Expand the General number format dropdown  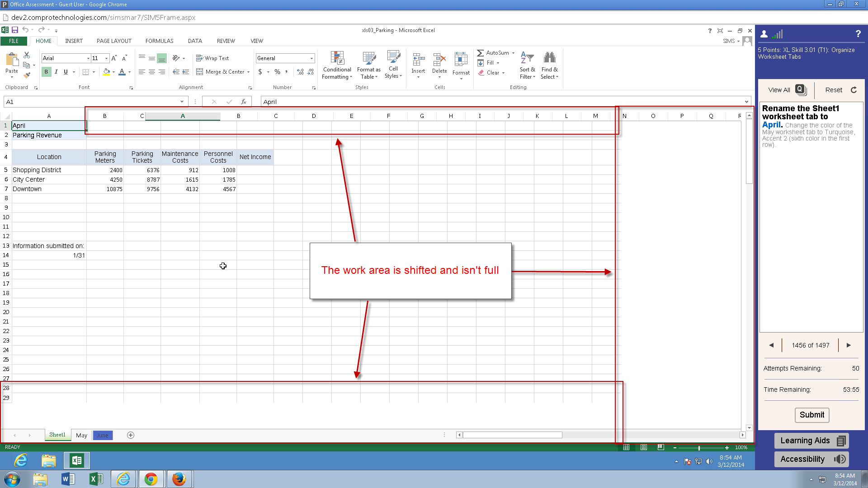click(311, 58)
